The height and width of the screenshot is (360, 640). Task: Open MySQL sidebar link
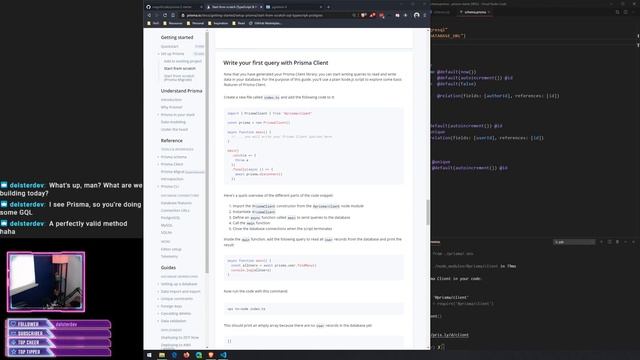[x=167, y=225]
